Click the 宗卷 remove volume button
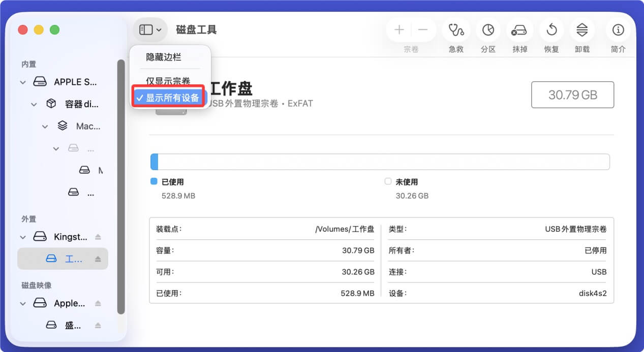The height and width of the screenshot is (352, 644). 422,29
